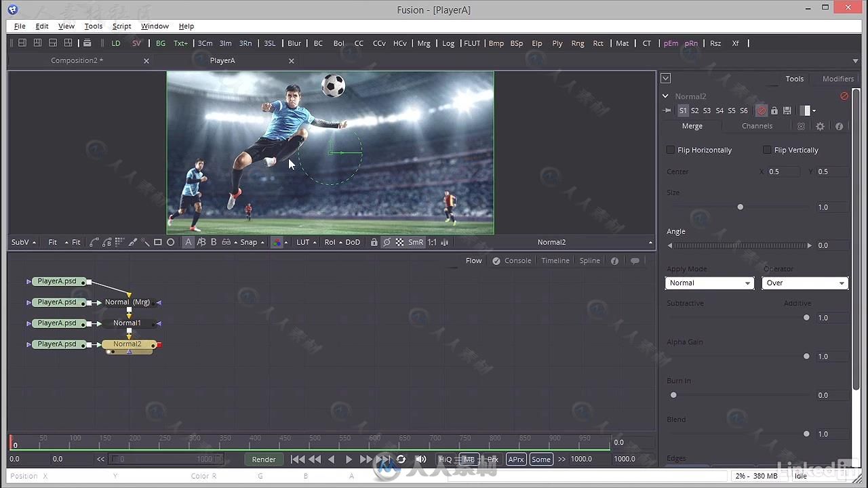Open the Operator dropdown

pos(805,283)
